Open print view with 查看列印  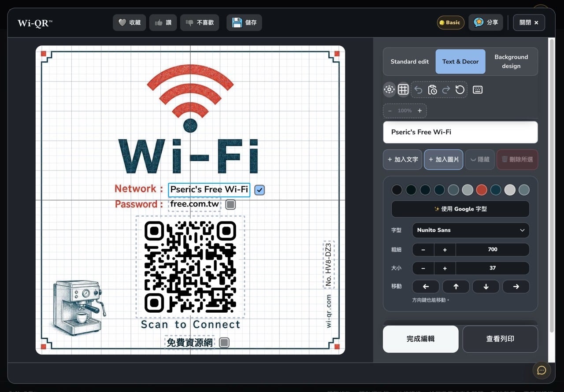click(x=500, y=339)
